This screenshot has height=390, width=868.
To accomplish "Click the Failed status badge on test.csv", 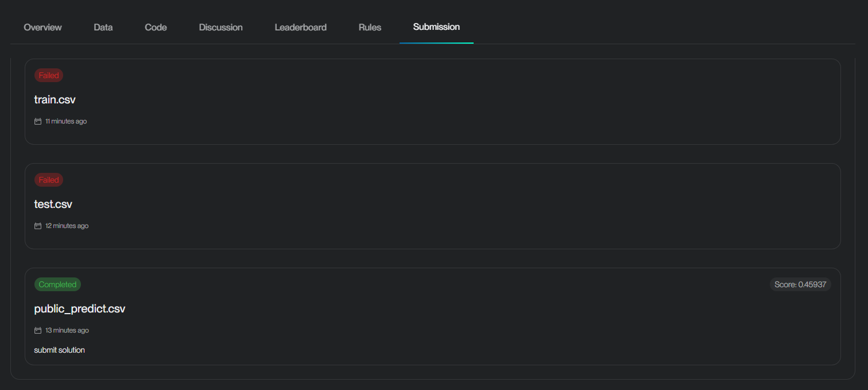I will click(x=48, y=179).
